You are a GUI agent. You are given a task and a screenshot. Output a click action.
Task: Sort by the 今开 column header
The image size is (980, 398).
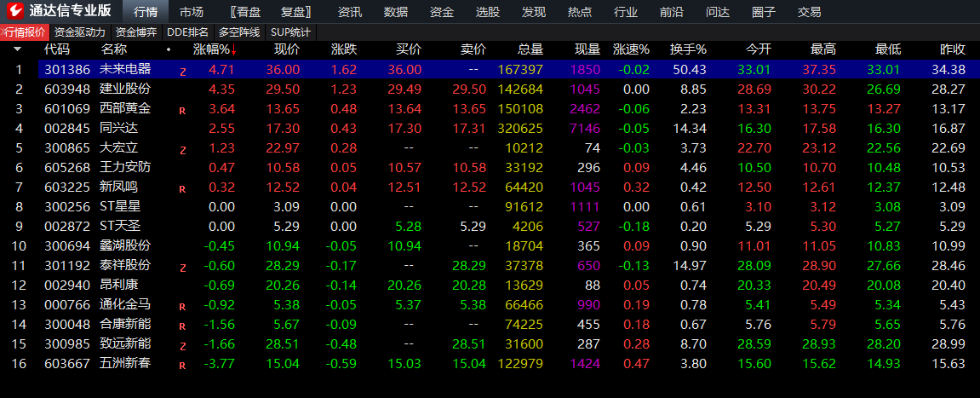[759, 49]
